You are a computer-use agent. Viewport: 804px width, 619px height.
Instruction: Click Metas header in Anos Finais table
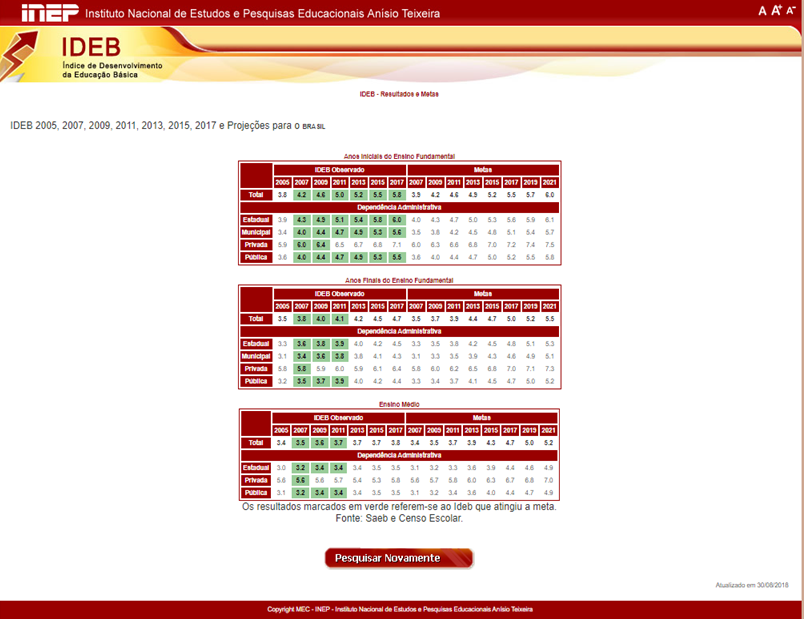[x=483, y=294]
